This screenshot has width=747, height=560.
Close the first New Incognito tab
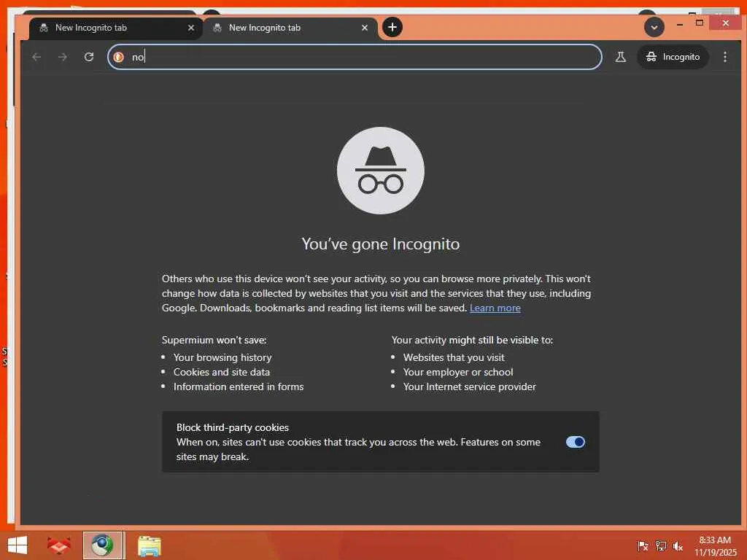(x=191, y=28)
